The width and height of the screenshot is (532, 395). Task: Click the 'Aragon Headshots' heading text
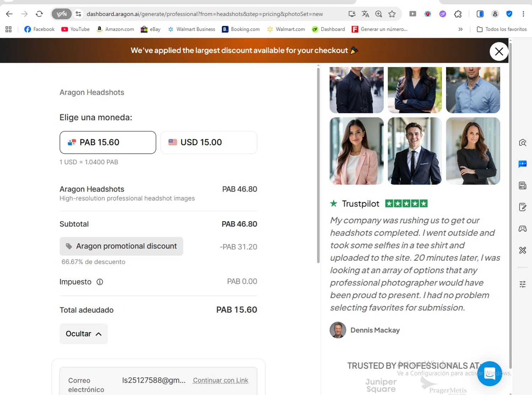92,92
